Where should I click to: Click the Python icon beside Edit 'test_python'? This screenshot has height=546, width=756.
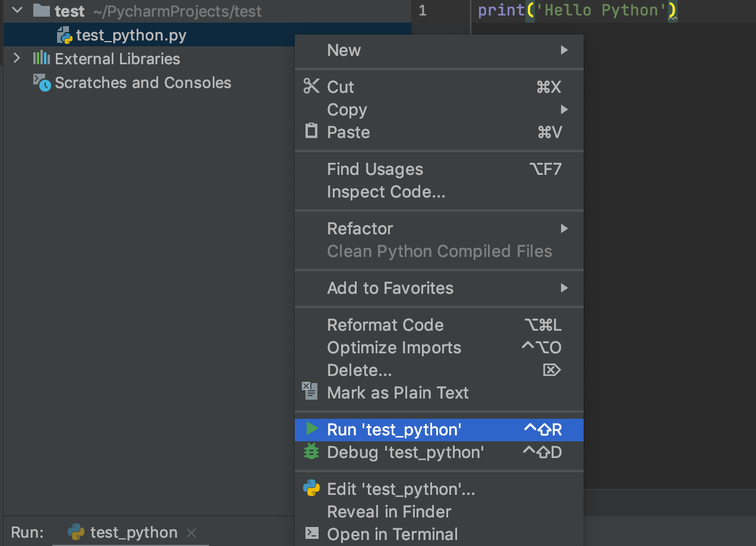[311, 488]
